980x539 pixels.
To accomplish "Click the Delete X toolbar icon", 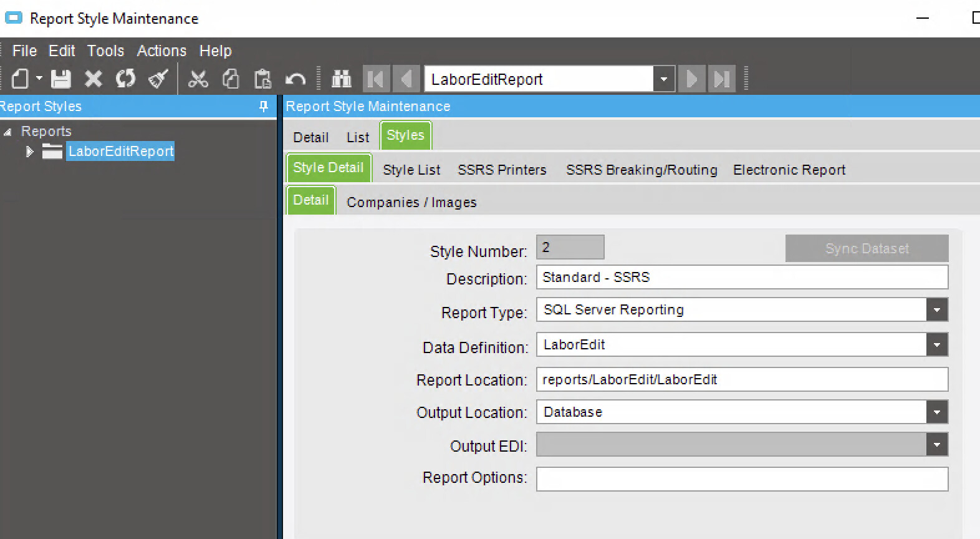I will (94, 79).
